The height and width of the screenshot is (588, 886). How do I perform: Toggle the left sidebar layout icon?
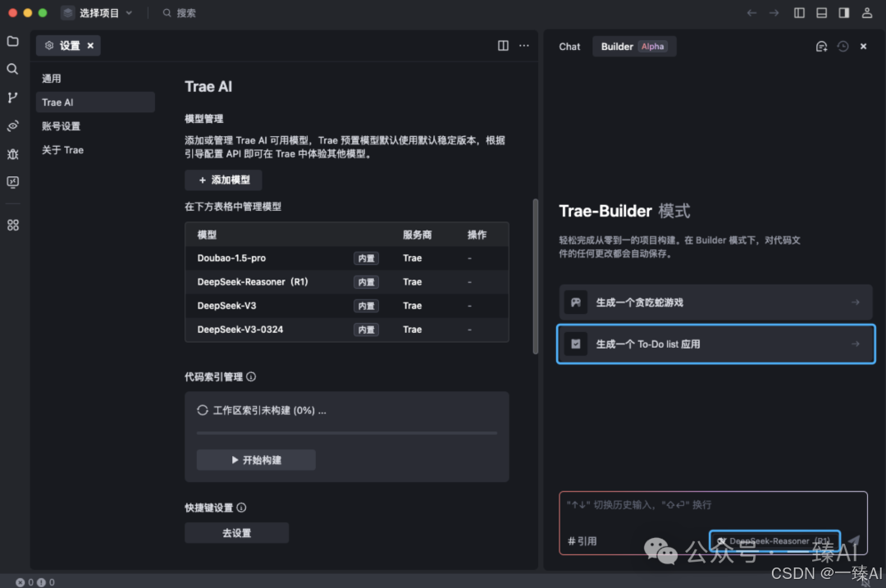(x=799, y=13)
